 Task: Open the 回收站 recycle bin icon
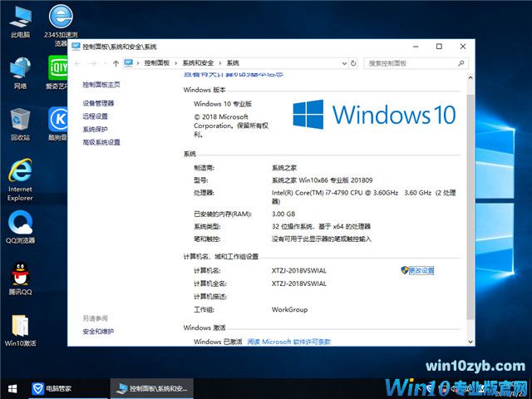pyautogui.click(x=20, y=125)
